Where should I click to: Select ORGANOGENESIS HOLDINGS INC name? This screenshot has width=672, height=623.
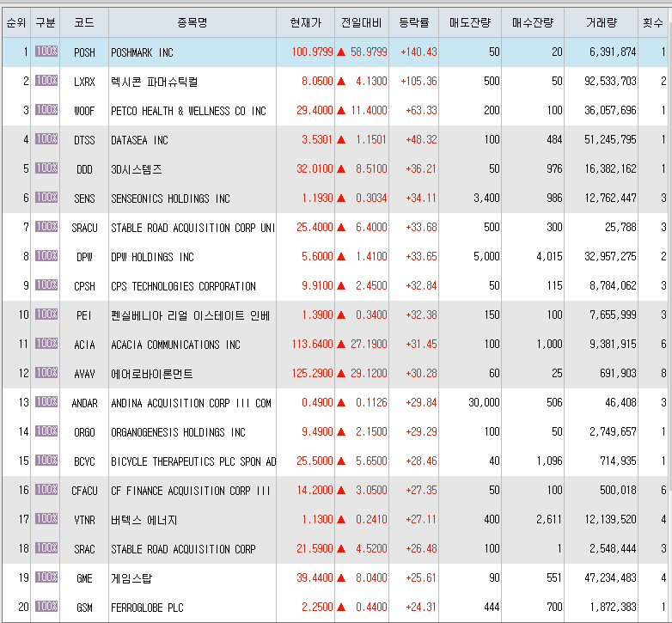point(178,432)
